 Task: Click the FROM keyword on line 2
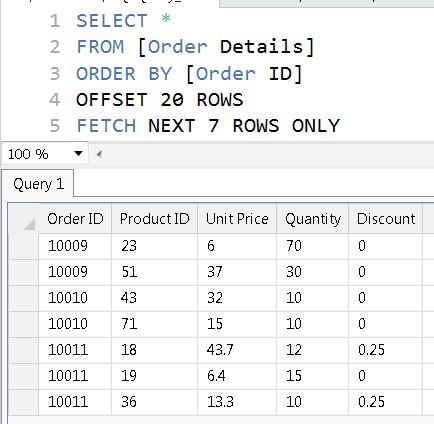pos(100,47)
